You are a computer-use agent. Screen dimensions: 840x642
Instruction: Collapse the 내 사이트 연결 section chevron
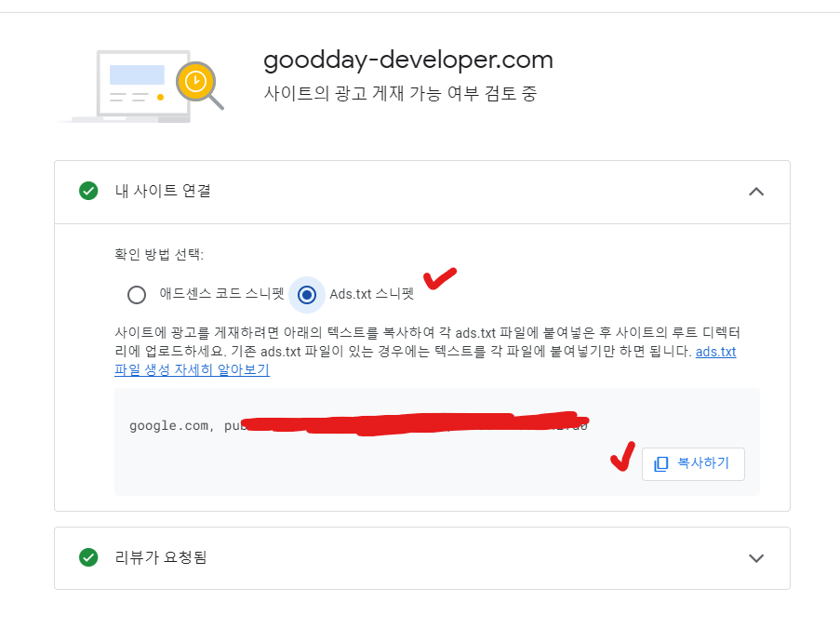click(x=756, y=192)
